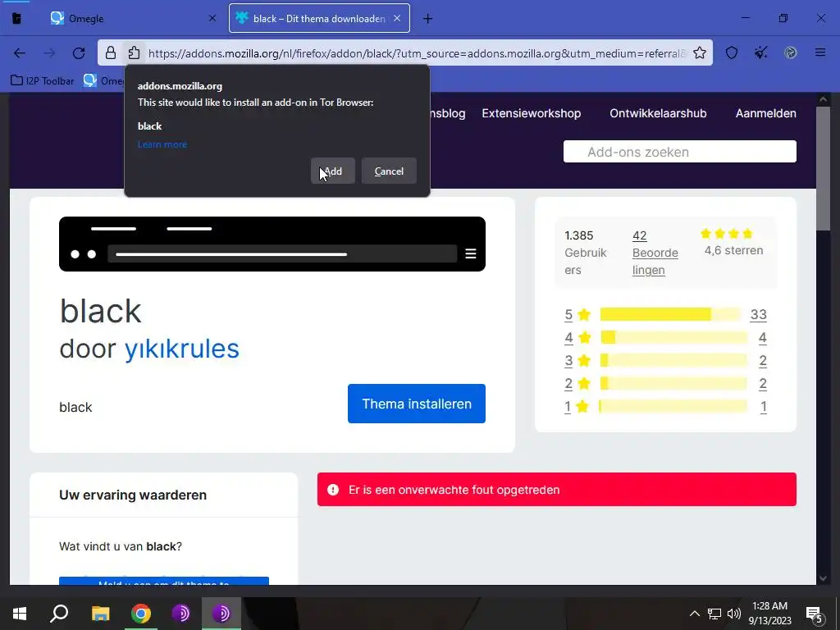Open the Windows Start menu
840x630 pixels.
20,614
